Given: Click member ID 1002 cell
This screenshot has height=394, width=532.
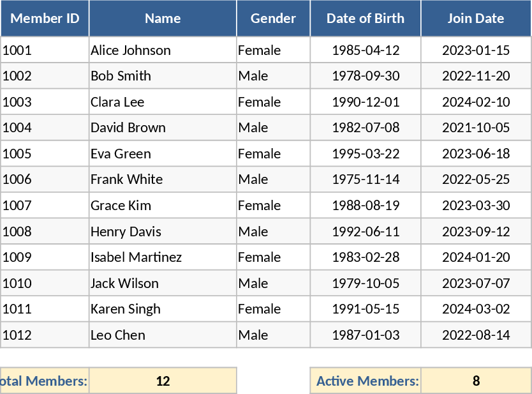Looking at the screenshot, I should tap(45, 76).
